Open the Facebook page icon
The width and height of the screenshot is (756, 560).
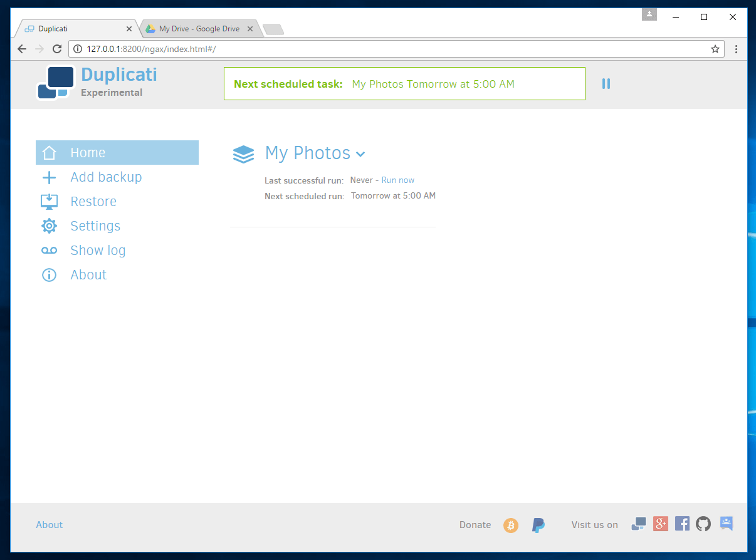pos(682,524)
